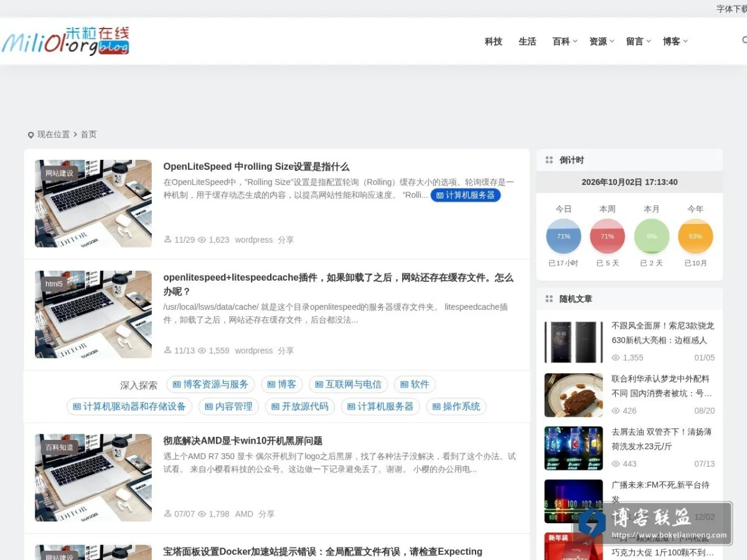
Task: Expand the 百科 menu chevron
Action: (x=575, y=41)
